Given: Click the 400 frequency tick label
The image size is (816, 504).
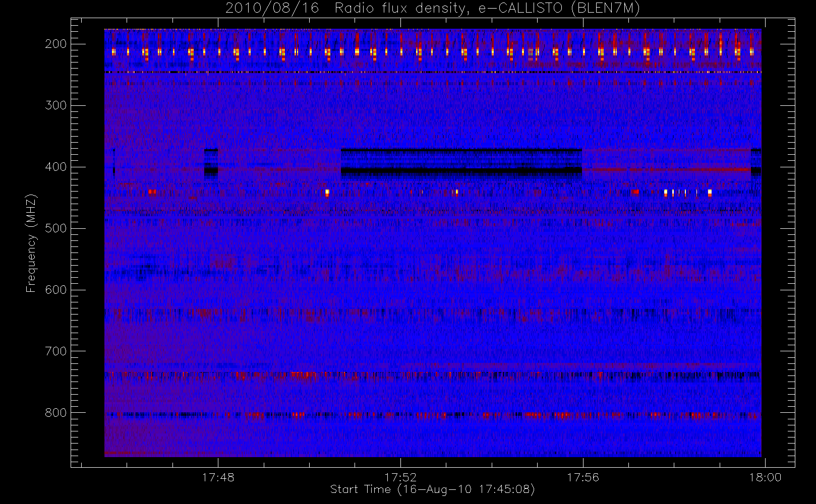Looking at the screenshot, I should pyautogui.click(x=56, y=167).
